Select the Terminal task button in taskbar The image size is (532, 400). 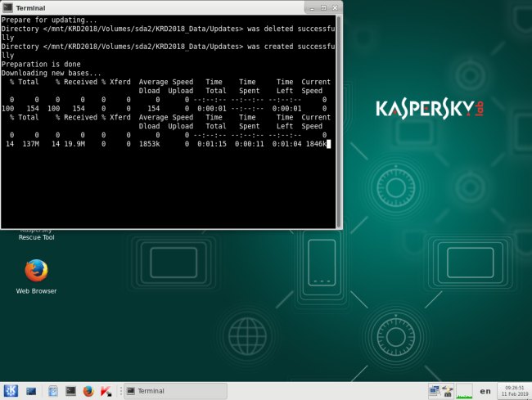point(175,391)
